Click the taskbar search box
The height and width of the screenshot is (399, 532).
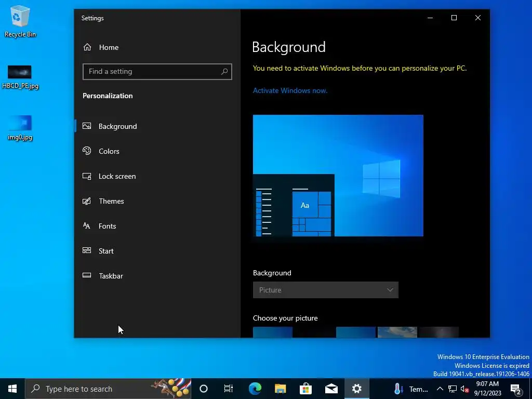[108, 389]
